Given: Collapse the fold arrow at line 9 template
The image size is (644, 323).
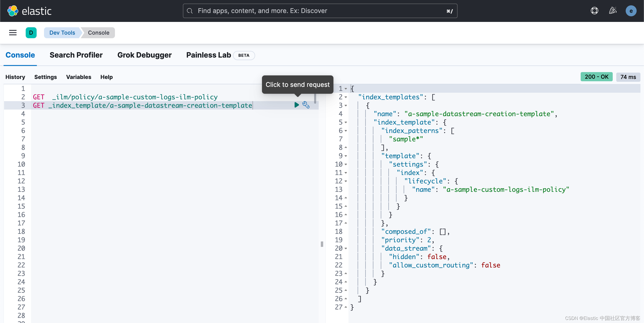Looking at the screenshot, I should tap(346, 156).
